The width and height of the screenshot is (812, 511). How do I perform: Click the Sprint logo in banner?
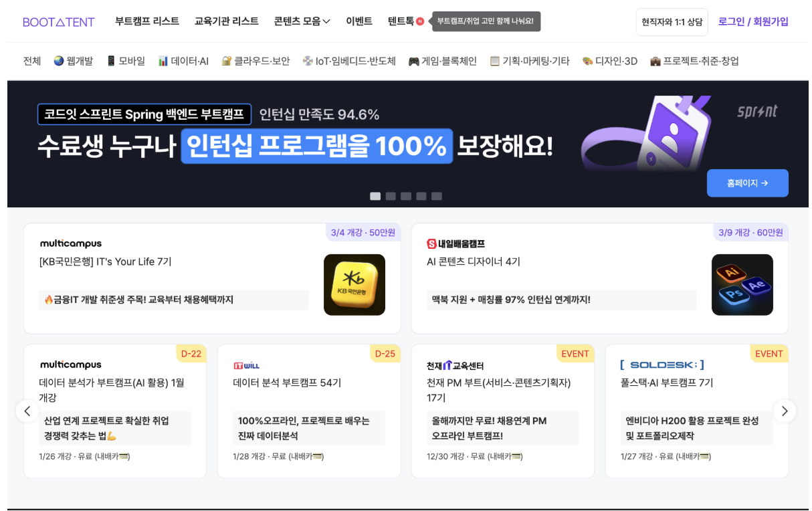tap(757, 111)
